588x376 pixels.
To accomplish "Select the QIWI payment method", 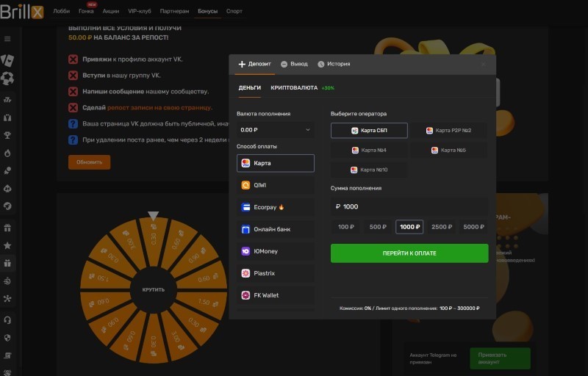I will (x=276, y=185).
